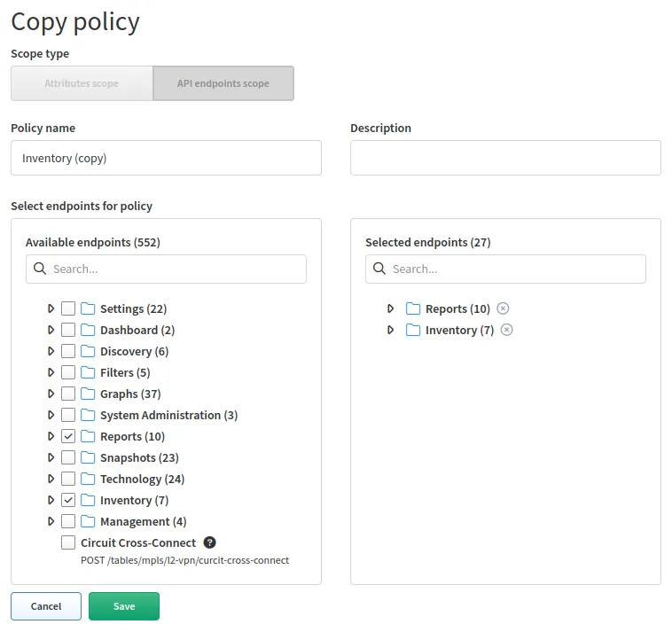This screenshot has width=672, height=632.
Task: Click the Reports folder icon in Selected endpoints
Action: click(x=413, y=308)
